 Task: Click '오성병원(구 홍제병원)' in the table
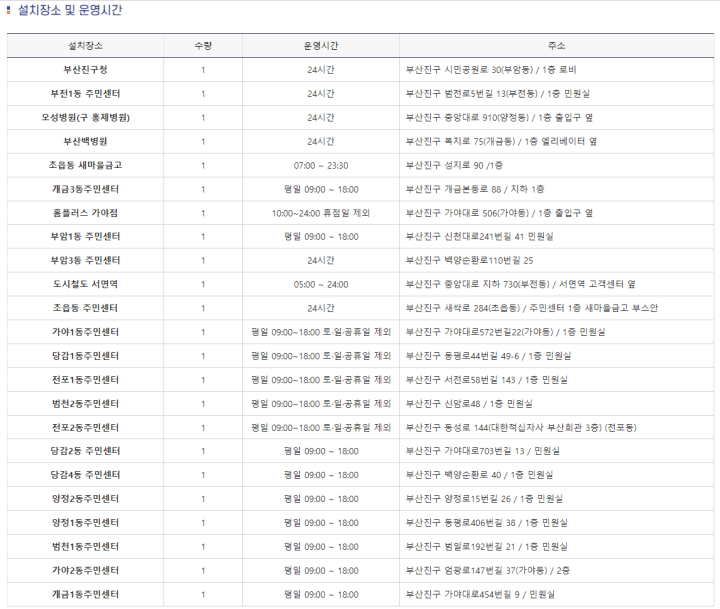coord(85,118)
